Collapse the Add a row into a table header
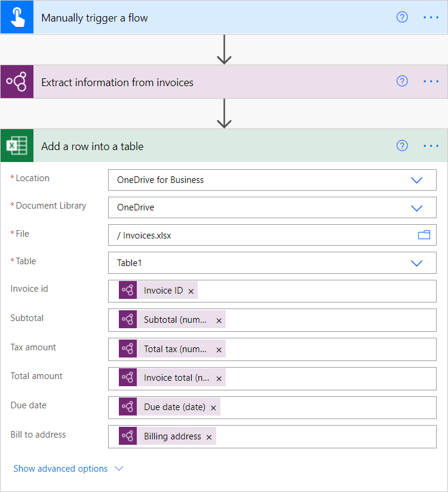The image size is (448, 492). coord(209,146)
